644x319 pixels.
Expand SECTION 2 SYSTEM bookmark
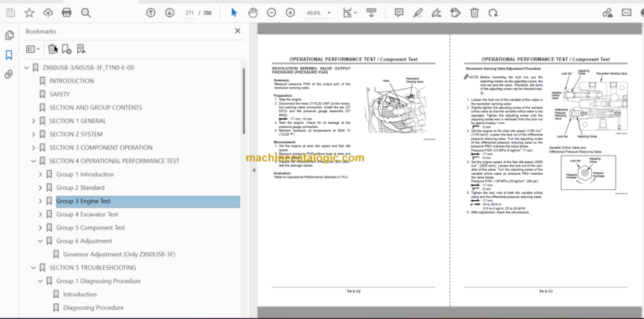click(34, 134)
